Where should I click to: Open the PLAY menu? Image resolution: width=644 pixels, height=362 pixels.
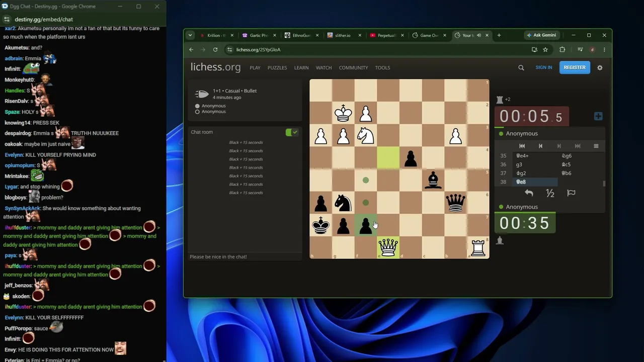click(255, 67)
